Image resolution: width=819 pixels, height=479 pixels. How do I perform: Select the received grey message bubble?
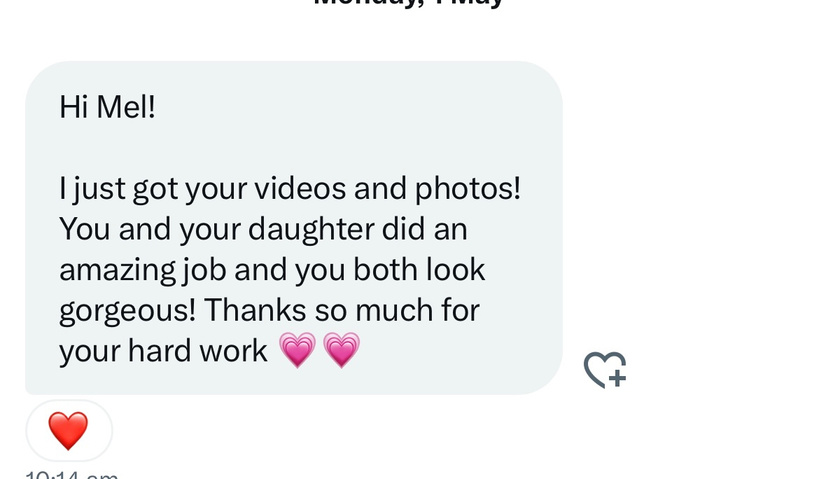point(294,228)
